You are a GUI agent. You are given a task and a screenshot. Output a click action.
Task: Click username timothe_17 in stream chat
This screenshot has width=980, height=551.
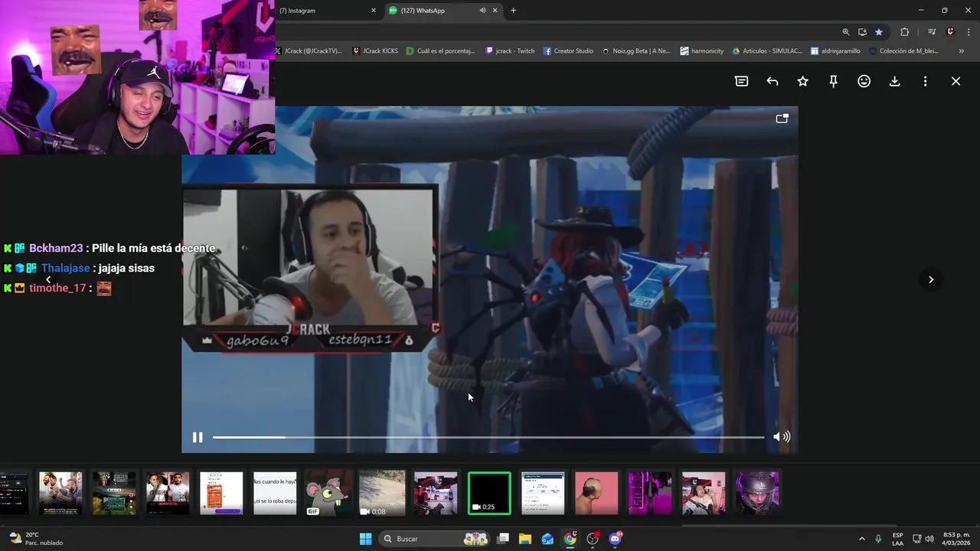[57, 288]
